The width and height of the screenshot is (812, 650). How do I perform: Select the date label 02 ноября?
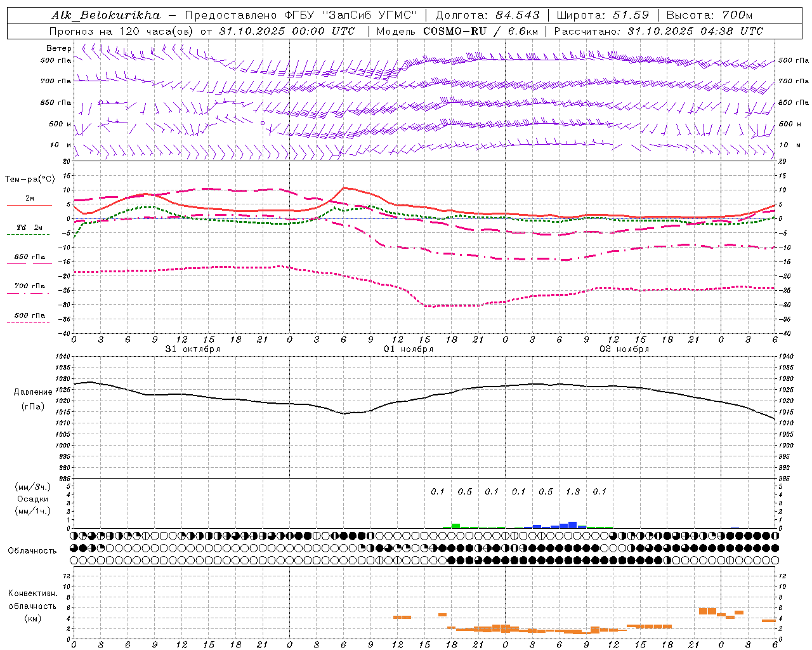coord(624,349)
